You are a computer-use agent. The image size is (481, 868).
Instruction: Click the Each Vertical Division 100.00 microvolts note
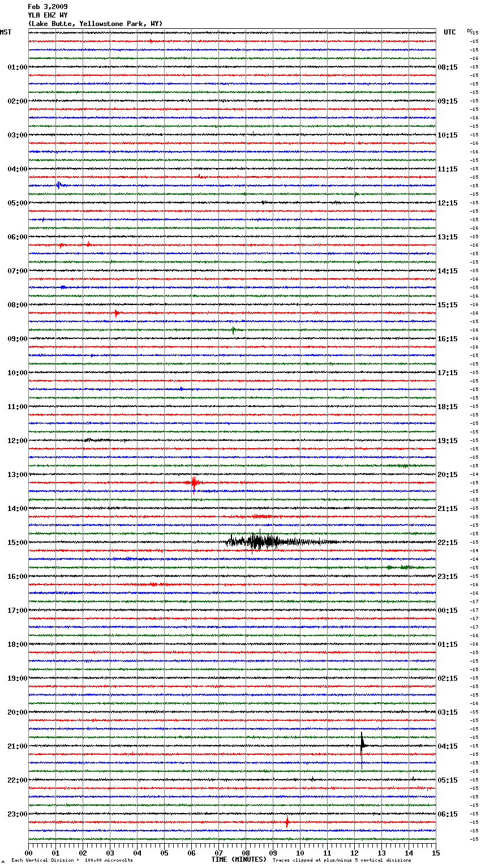[x=72, y=860]
